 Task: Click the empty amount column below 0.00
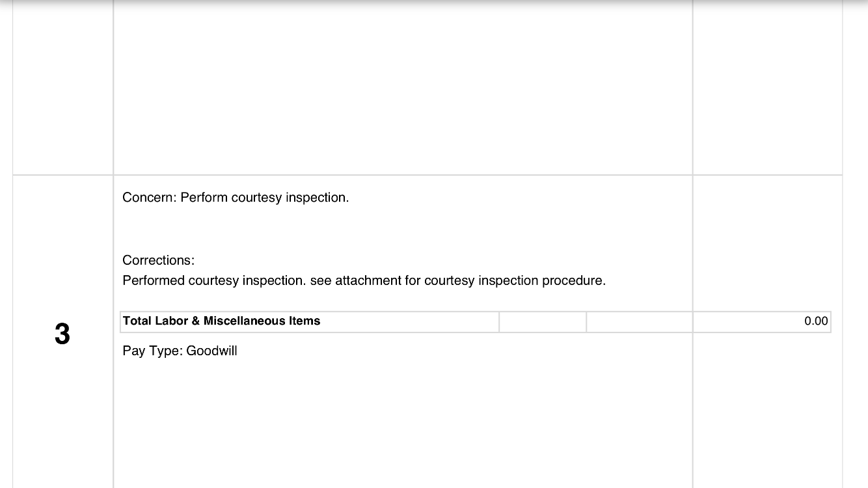[x=768, y=410]
